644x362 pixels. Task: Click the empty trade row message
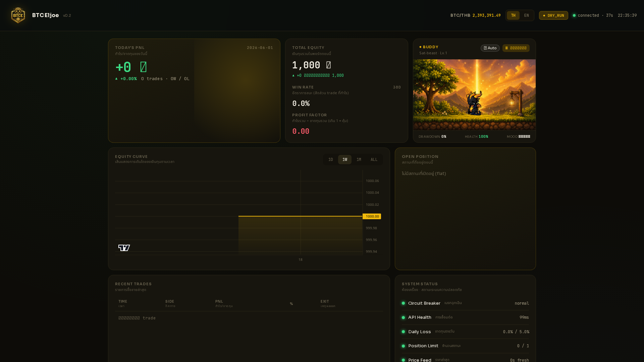click(x=137, y=318)
